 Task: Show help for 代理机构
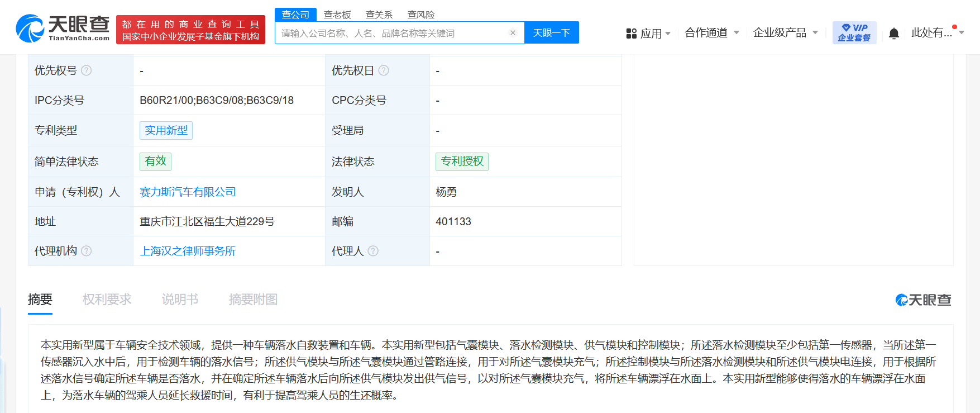87,251
